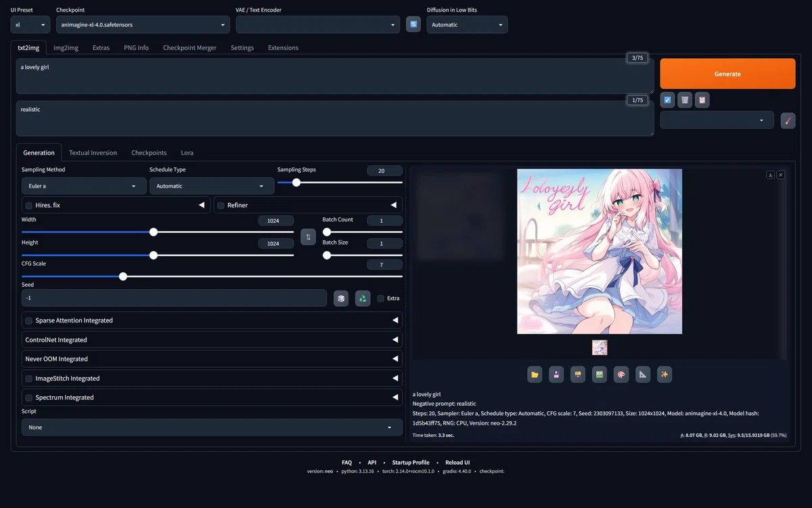
Task: Click the blue checkmark icon under Generate
Action: [668, 100]
